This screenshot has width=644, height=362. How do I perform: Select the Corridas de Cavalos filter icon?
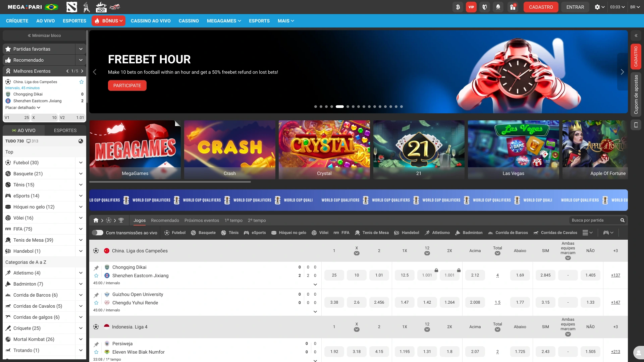(x=536, y=233)
